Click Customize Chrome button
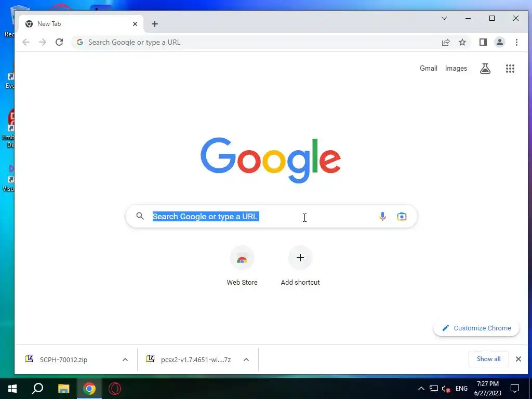Viewport: 532px width, 399px height. tap(476, 328)
